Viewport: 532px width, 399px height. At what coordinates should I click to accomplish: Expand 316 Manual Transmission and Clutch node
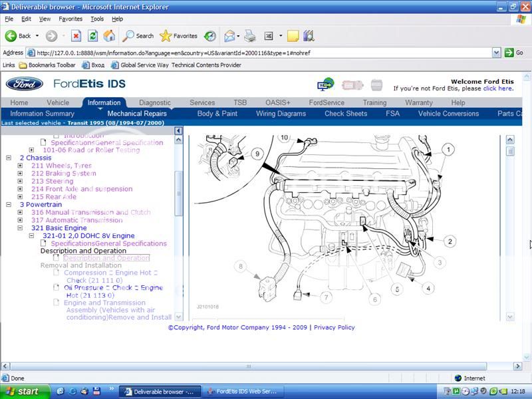click(20, 212)
